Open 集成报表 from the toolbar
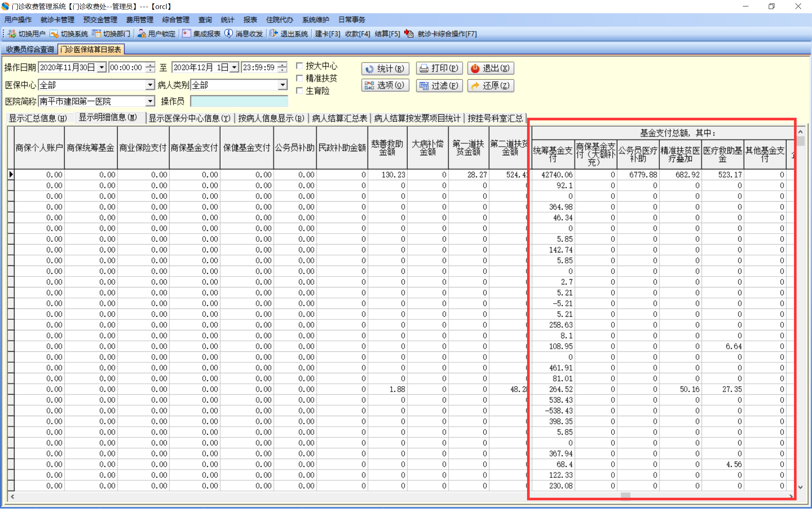 [186, 34]
